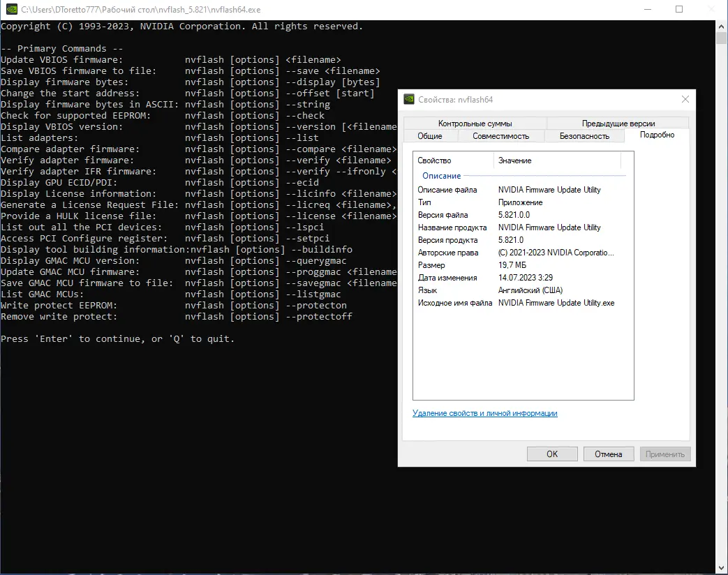Switch to the Безопасность tab

[584, 136]
